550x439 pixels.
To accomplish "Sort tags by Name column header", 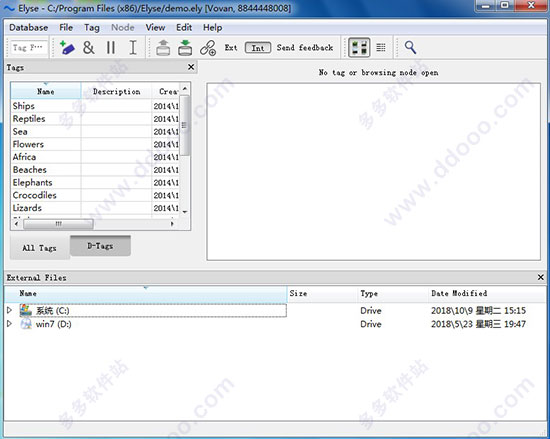I will tap(46, 92).
